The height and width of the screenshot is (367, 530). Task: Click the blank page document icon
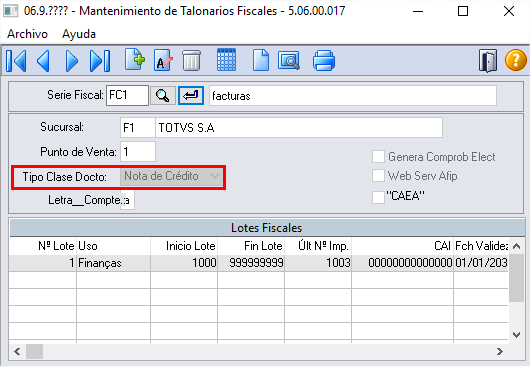coord(261,60)
